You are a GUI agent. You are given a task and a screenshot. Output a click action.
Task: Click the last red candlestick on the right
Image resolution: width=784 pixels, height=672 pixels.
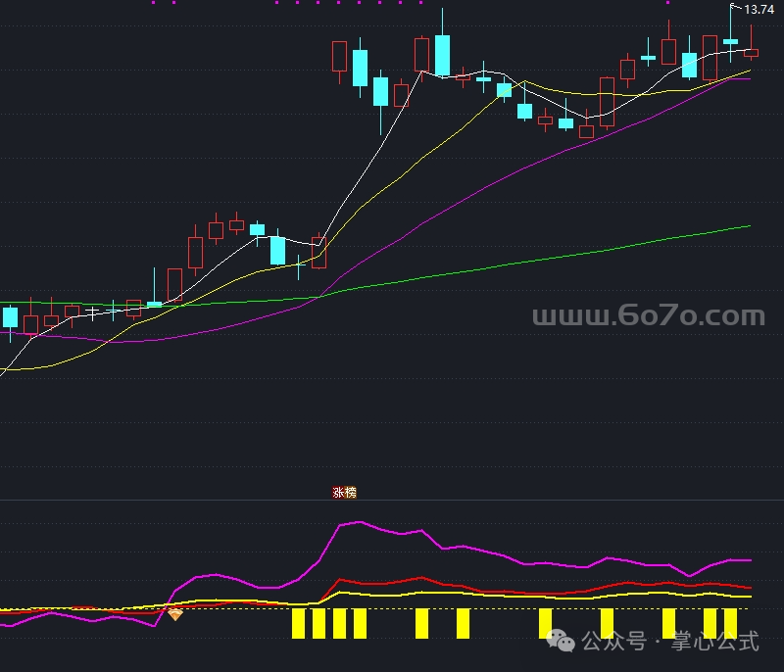click(x=751, y=53)
